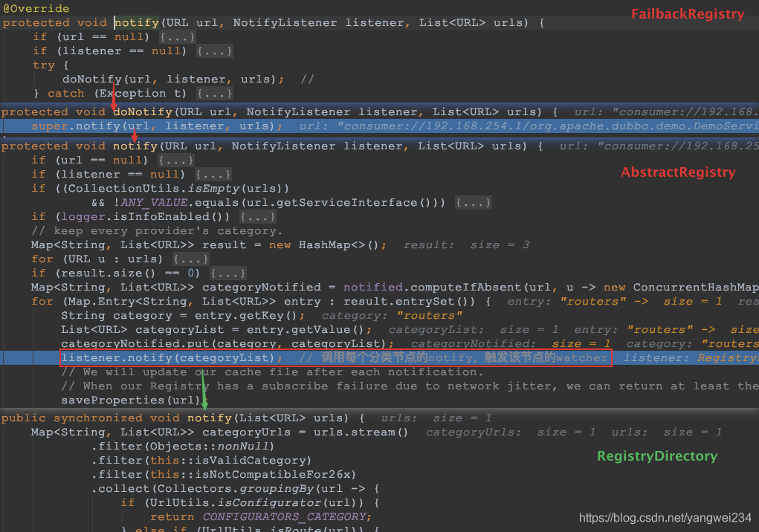Click 'urls.stream()' call

(361, 432)
